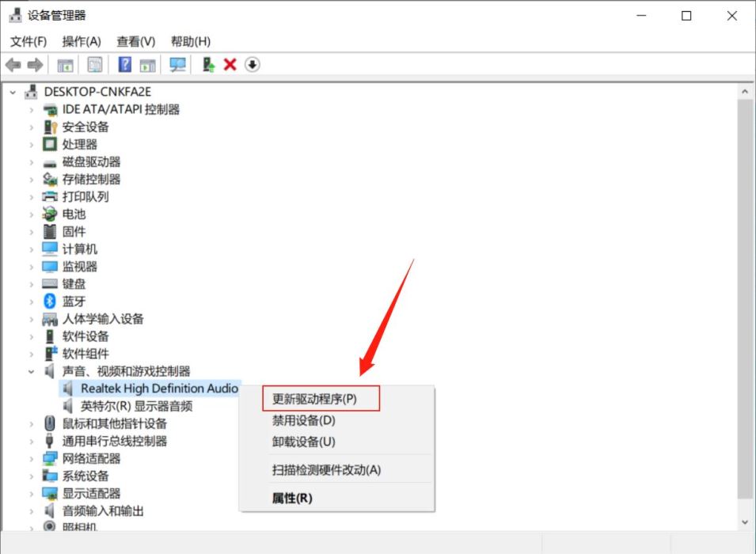Collapse the 声音、视频和游戏控制器 node
The width and height of the screenshot is (756, 554).
[x=32, y=372]
